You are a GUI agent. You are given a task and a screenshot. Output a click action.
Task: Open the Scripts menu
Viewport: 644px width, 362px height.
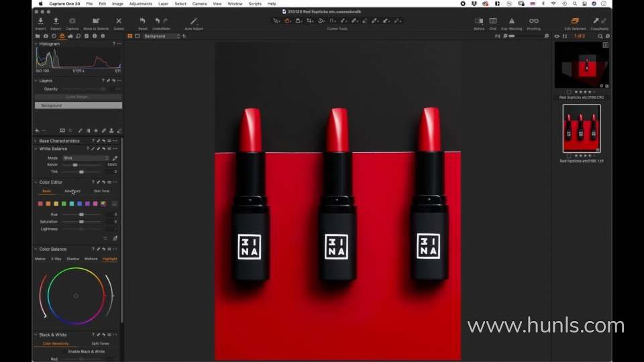tap(255, 4)
